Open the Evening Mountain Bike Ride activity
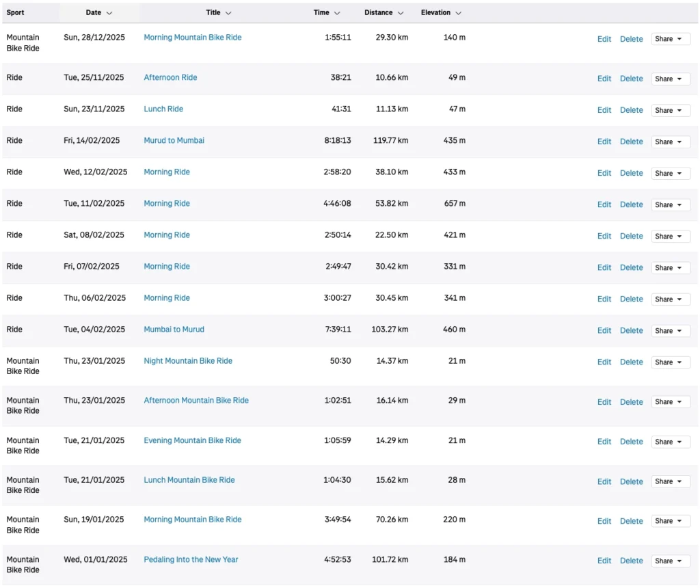 pos(192,440)
